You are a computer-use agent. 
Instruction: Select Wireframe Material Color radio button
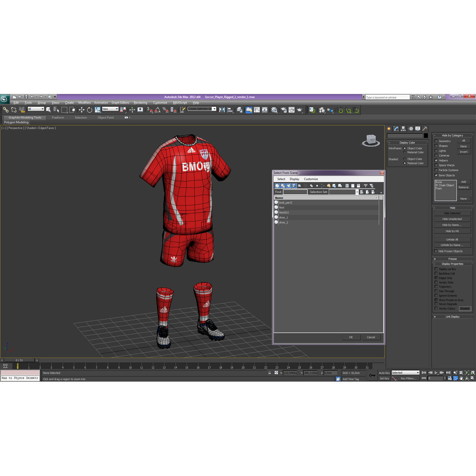(x=405, y=152)
